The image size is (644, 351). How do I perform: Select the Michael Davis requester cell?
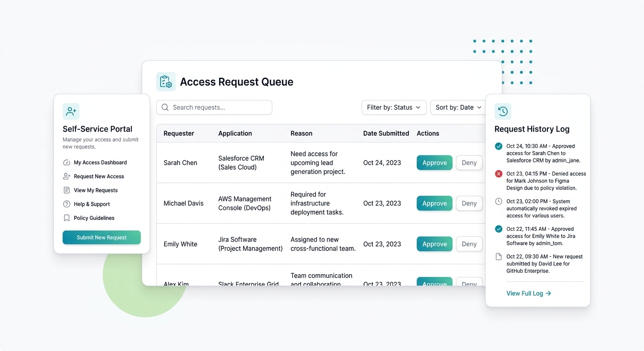tap(183, 203)
